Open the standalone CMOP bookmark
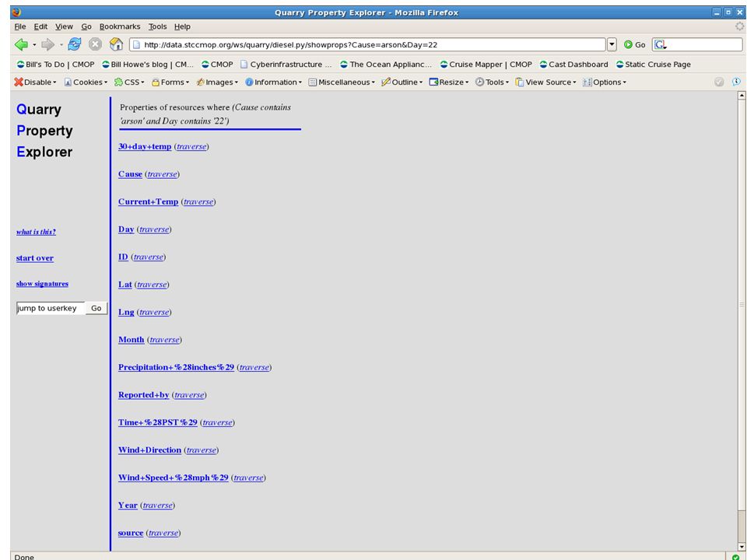Image resolution: width=747 pixels, height=560 pixels. pos(217,65)
